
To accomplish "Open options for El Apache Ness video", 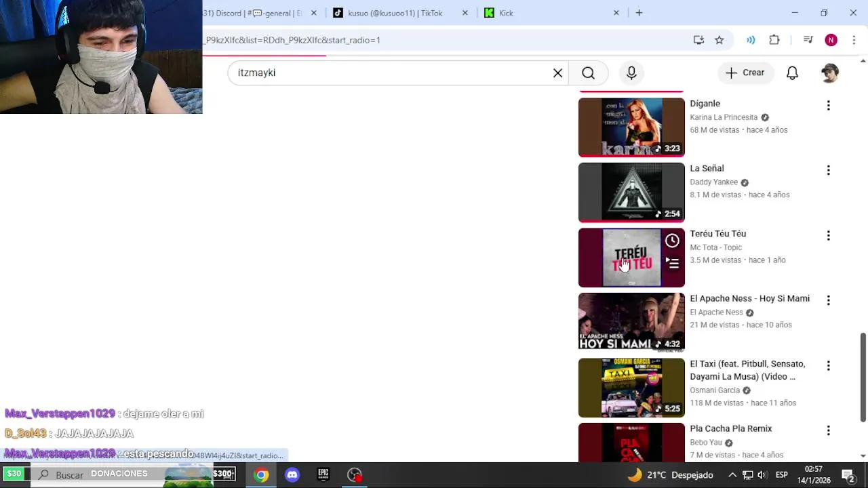I will click(x=828, y=300).
